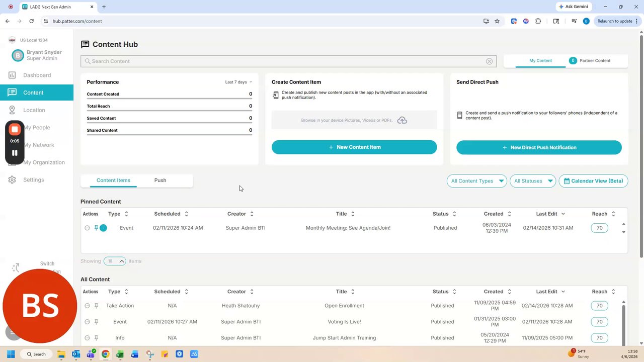644x362 pixels.
Task: Click the Windows taskbar Search box
Action: (36, 354)
